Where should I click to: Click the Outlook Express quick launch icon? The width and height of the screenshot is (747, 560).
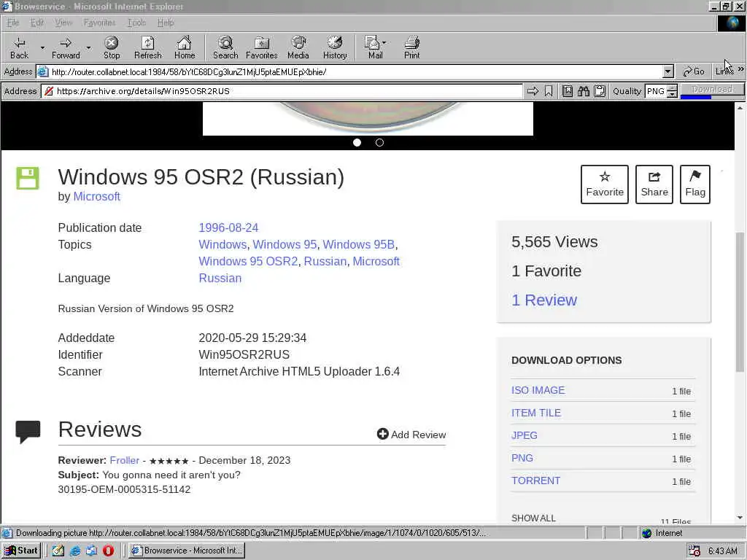pyautogui.click(x=91, y=551)
